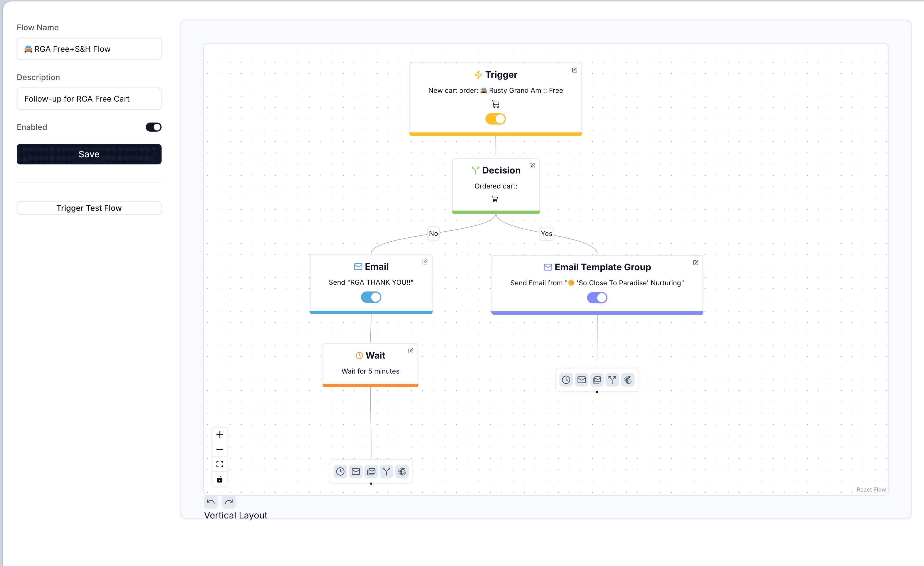Zoom in on the flow canvas
Image resolution: width=924 pixels, height=566 pixels.
tap(220, 435)
